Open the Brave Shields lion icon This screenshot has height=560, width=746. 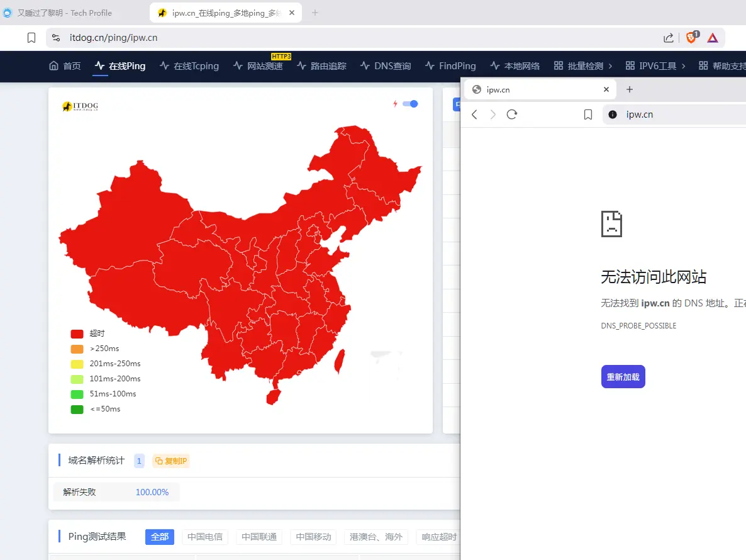(x=693, y=37)
